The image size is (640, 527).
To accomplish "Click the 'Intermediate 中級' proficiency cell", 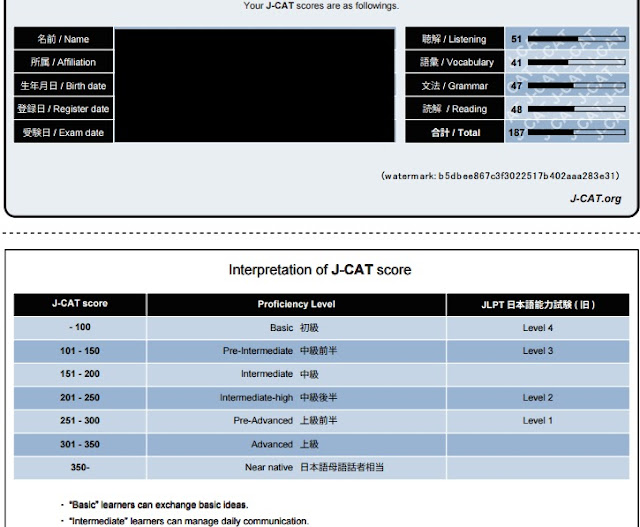I will click(296, 374).
